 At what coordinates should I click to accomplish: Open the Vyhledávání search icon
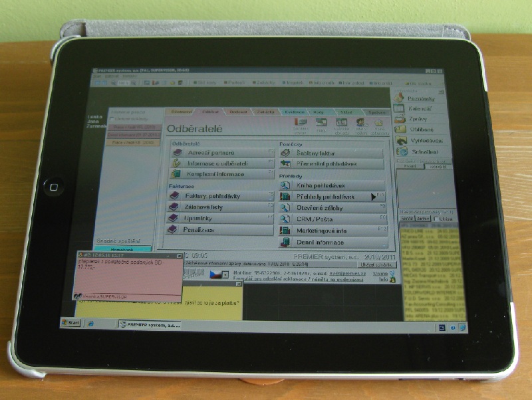coord(402,141)
